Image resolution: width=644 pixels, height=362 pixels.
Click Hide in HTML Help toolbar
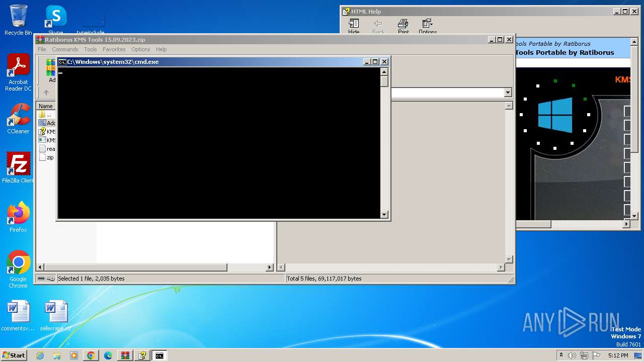[x=354, y=27]
